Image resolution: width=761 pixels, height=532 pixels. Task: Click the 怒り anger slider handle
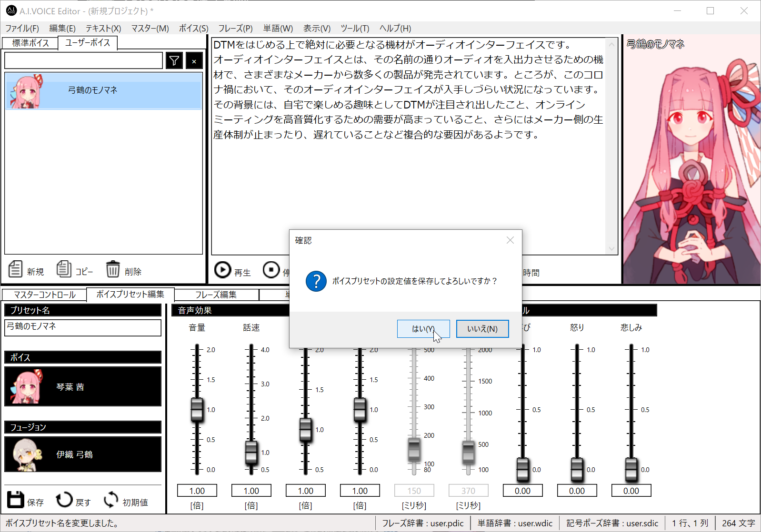(x=577, y=470)
